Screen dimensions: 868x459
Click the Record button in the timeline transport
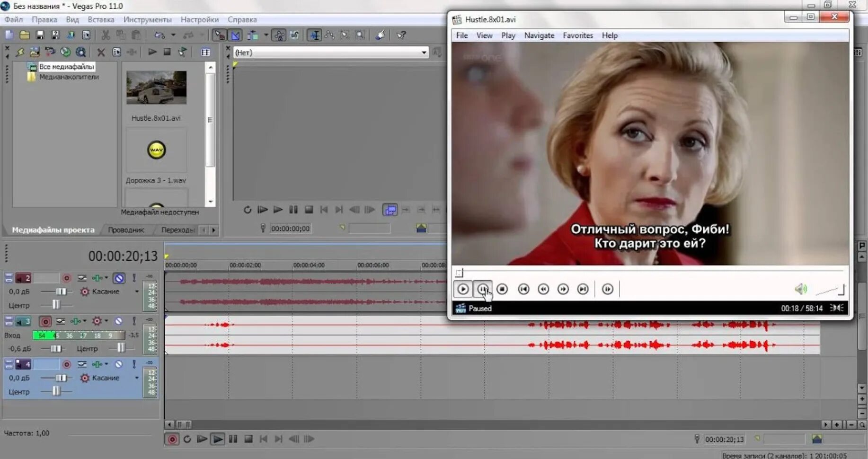point(172,439)
